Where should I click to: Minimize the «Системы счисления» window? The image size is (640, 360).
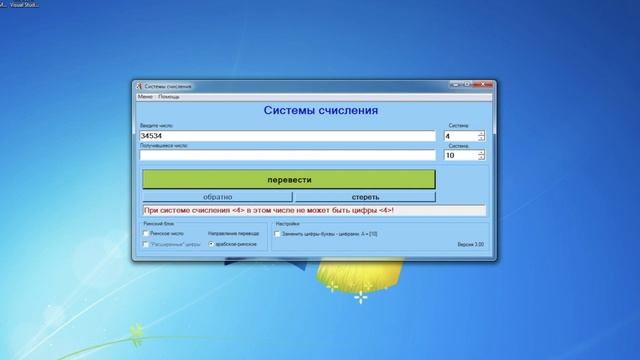point(456,84)
